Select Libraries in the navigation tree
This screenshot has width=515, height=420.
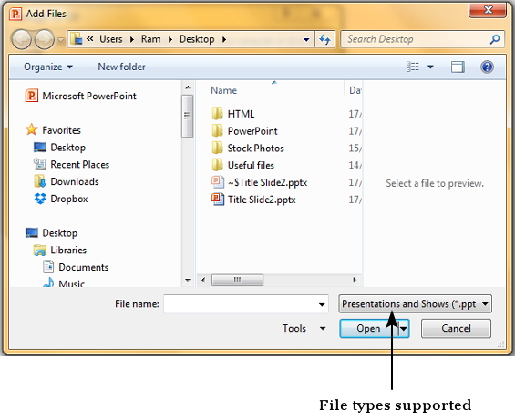[x=60, y=251]
